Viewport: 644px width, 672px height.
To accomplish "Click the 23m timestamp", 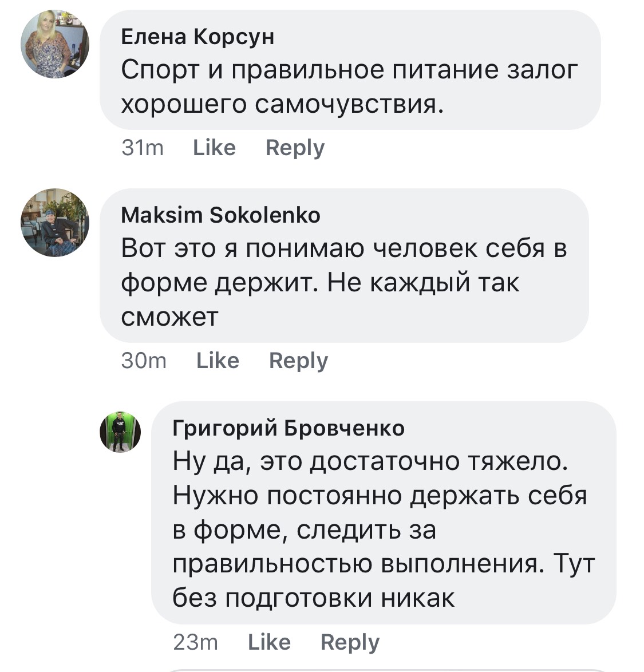I will [x=195, y=642].
